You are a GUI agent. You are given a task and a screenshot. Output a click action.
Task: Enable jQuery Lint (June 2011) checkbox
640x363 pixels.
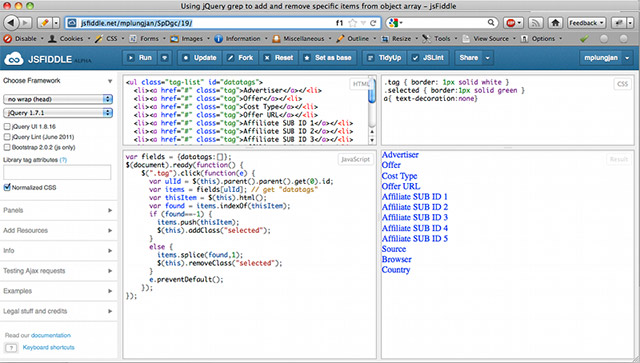[7, 137]
